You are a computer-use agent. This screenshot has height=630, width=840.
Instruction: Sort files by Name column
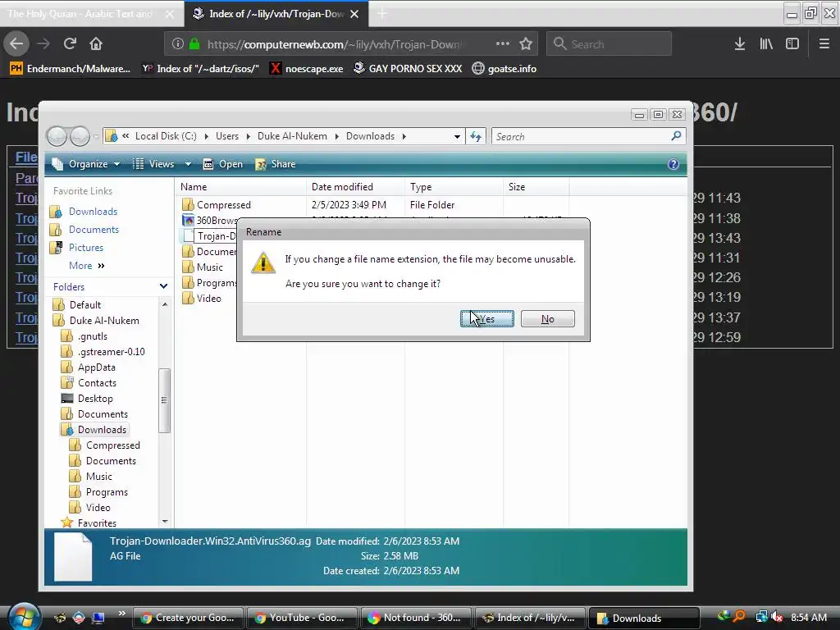(240, 187)
